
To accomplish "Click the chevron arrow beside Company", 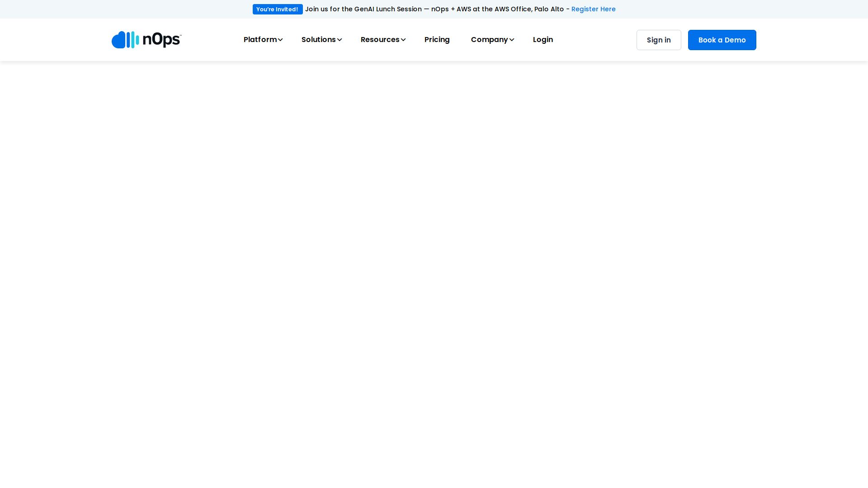I will [512, 40].
